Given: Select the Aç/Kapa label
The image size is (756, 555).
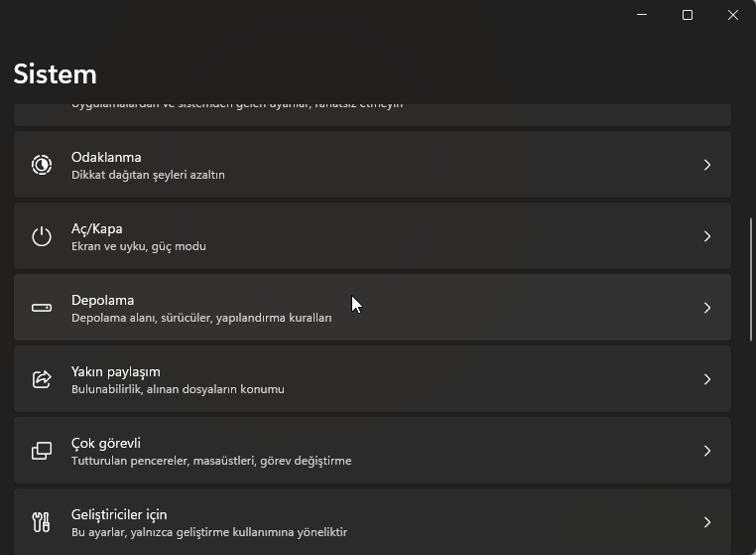Looking at the screenshot, I should [x=96, y=228].
